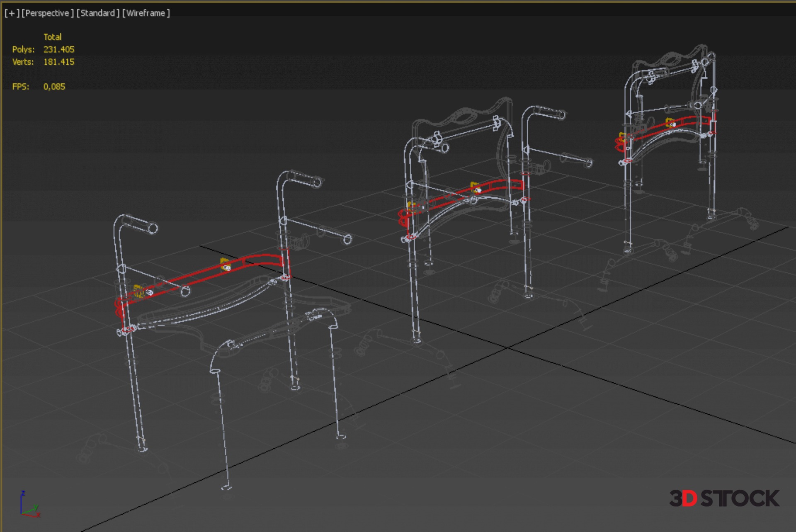Click the FPS value readout

click(54, 87)
